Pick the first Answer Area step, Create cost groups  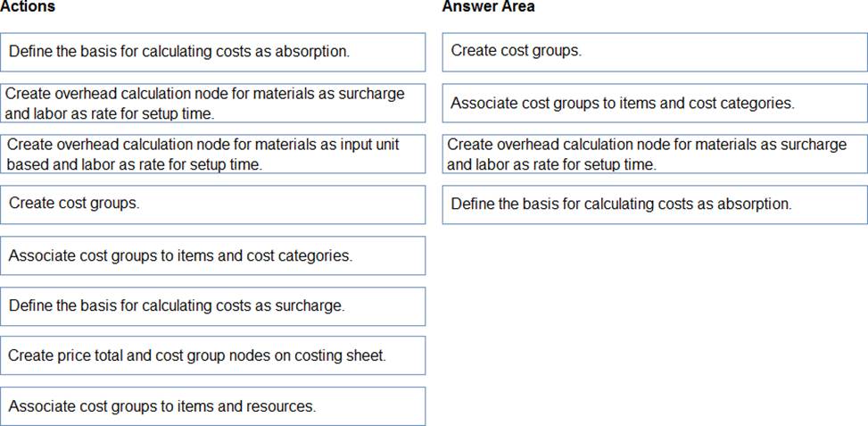pyautogui.click(x=654, y=52)
